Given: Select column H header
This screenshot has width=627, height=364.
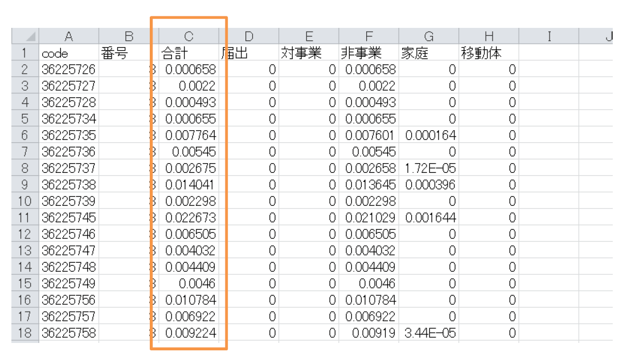Looking at the screenshot, I should coord(488,37).
